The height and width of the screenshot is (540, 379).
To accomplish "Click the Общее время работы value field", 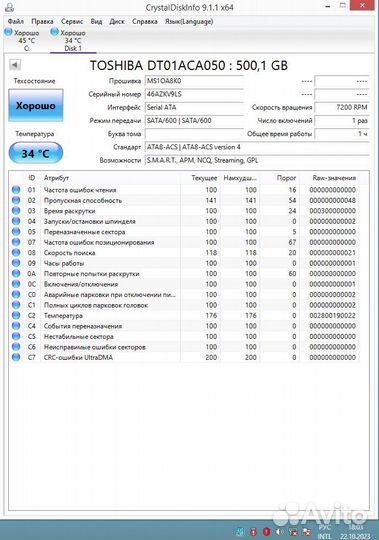I will (x=342, y=134).
